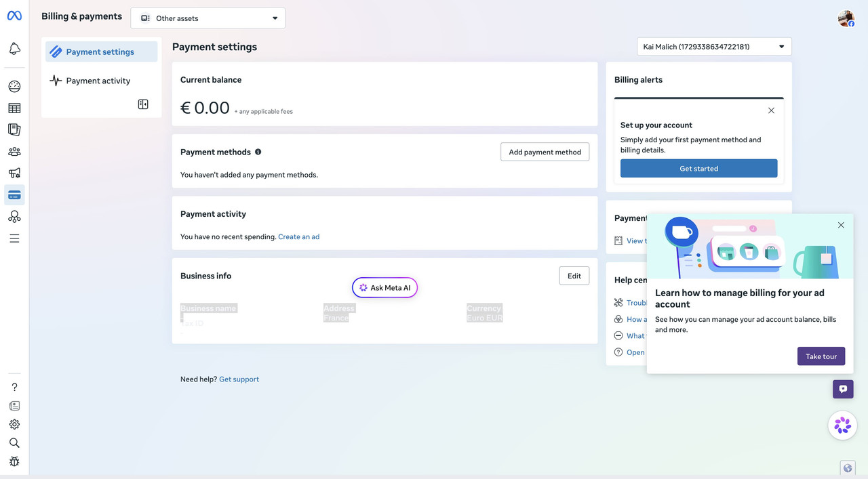This screenshot has width=868, height=479.
Task: Click the Get started button
Action: [x=698, y=168]
